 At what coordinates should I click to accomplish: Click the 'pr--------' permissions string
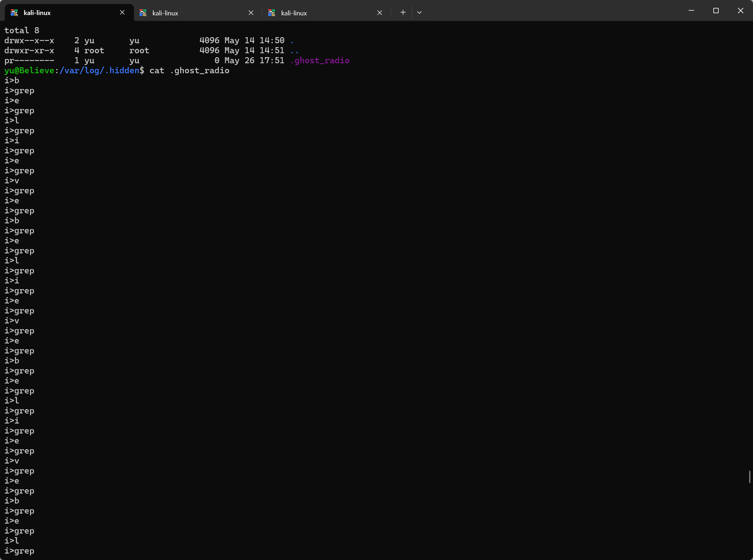click(29, 60)
